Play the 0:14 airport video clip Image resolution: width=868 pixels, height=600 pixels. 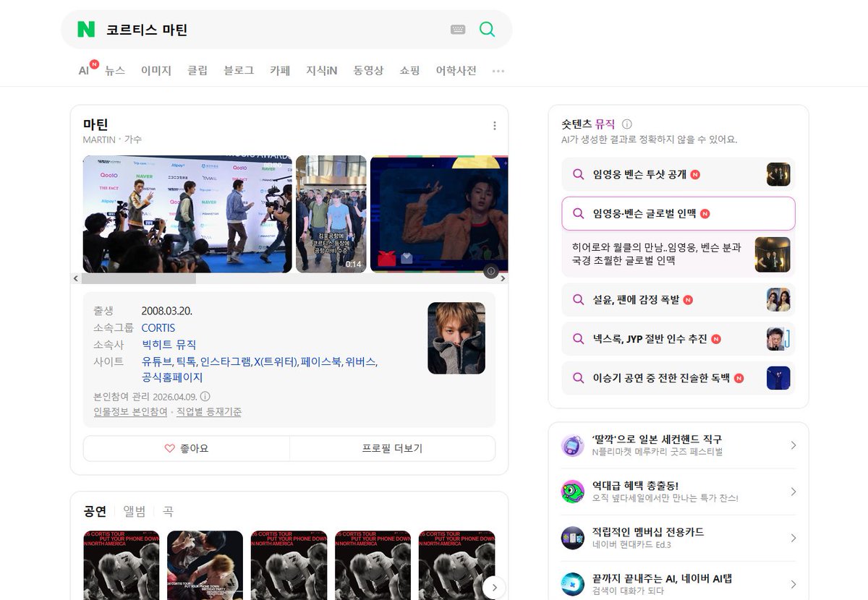click(x=331, y=214)
